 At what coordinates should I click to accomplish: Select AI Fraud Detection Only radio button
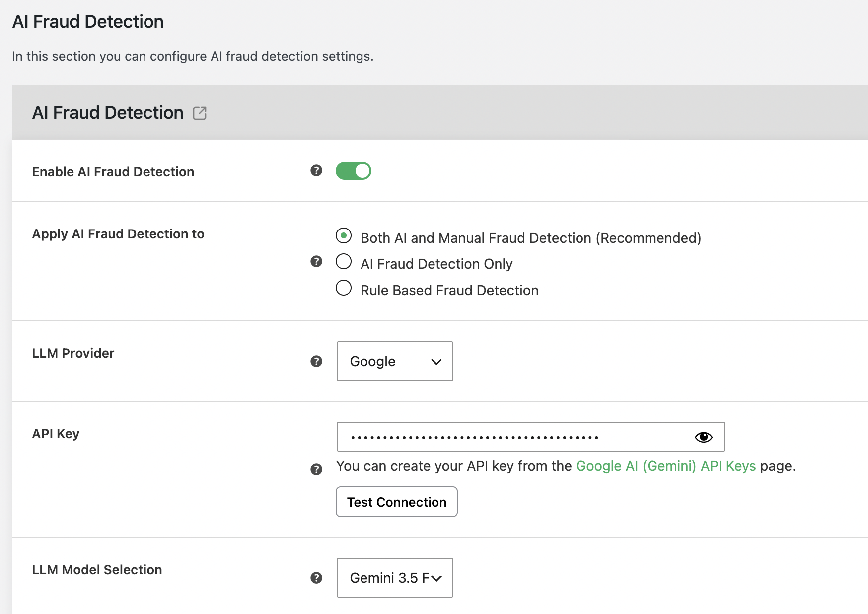pyautogui.click(x=344, y=261)
